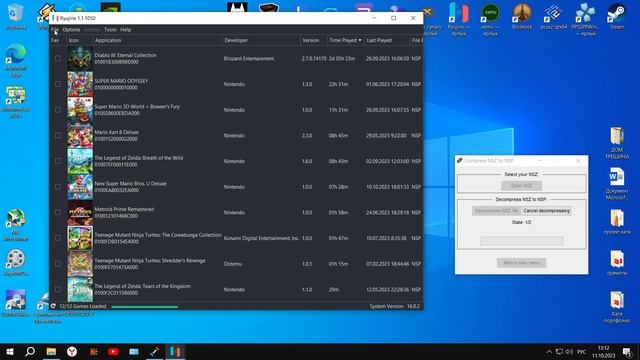Image resolution: width=640 pixels, height=360 pixels.
Task: Click the Windows Start button
Action: [x=10, y=351]
